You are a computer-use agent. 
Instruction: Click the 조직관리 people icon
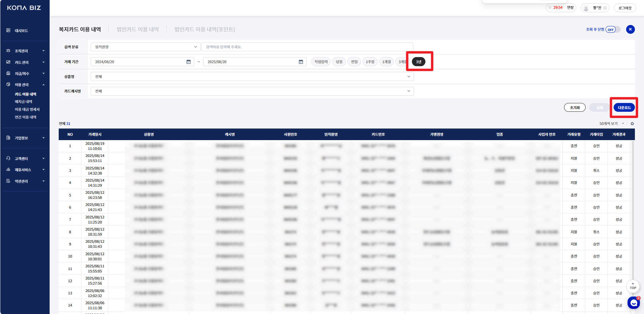(8, 51)
